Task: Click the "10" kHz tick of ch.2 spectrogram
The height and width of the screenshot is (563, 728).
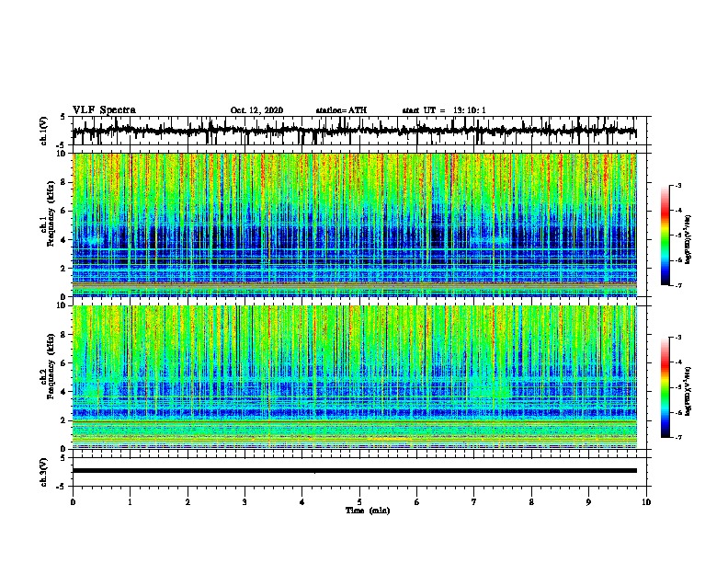Action: point(61,305)
